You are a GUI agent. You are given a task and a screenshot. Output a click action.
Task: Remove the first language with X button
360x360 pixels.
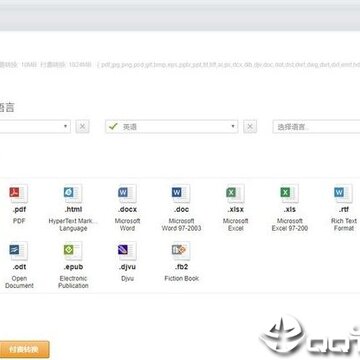pyautogui.click(x=82, y=127)
